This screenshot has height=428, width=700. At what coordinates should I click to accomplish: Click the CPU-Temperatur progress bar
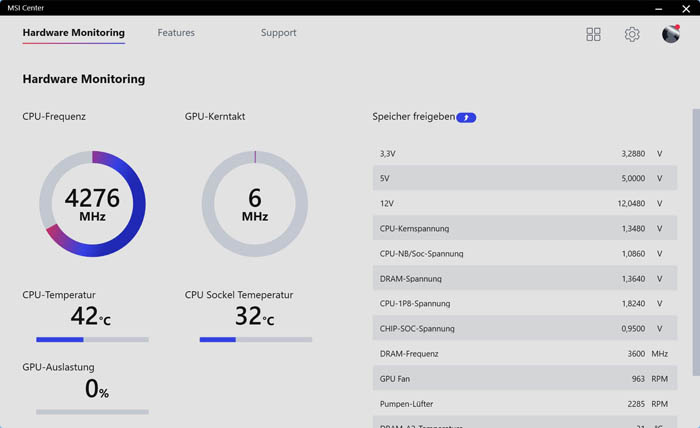92,340
